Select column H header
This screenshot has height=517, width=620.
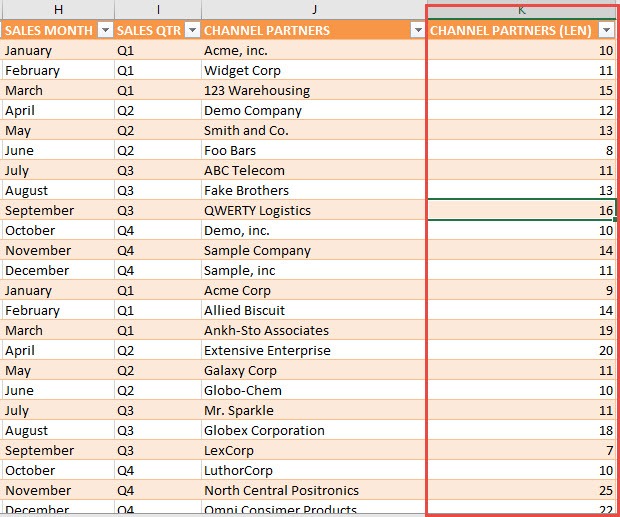pos(58,9)
